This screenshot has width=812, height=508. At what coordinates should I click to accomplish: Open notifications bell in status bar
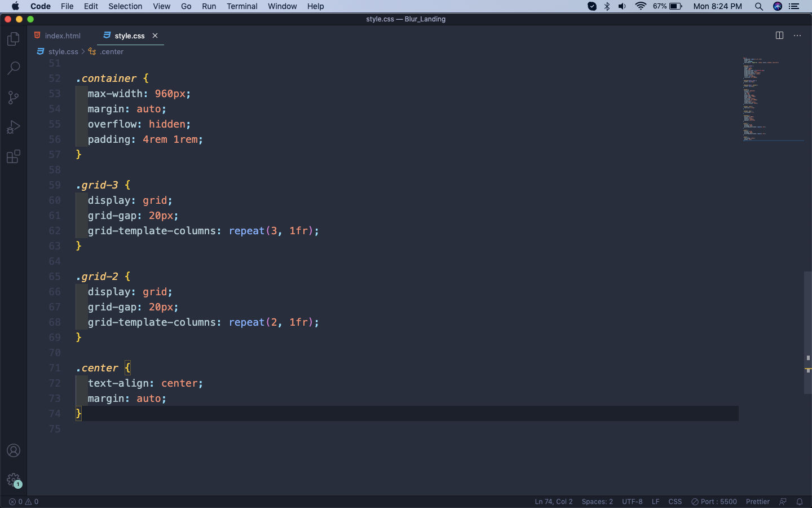point(800,502)
